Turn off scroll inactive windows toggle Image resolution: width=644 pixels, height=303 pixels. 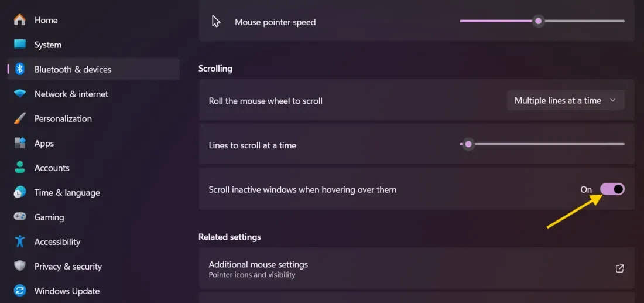(612, 189)
